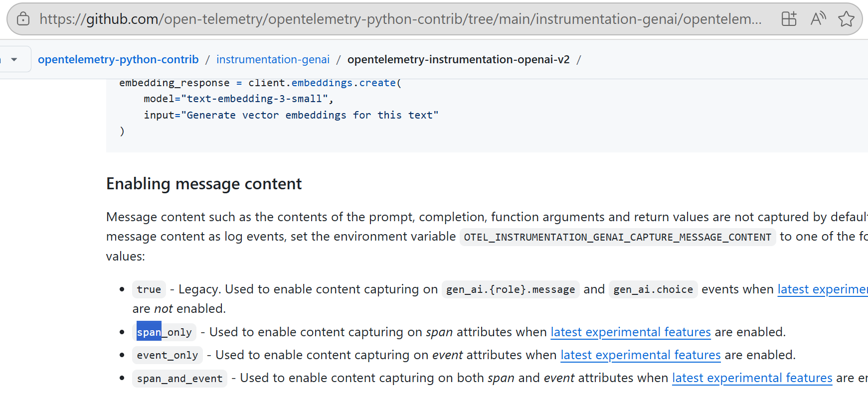Viewport: 868px width, 399px height.
Task: Expand the dropdown arrow left of breadcrumb
Action: click(14, 59)
